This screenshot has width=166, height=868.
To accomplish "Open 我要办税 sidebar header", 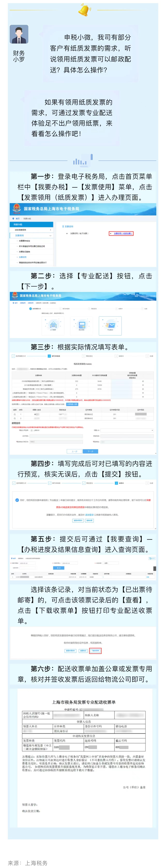I will (x=32, y=224).
